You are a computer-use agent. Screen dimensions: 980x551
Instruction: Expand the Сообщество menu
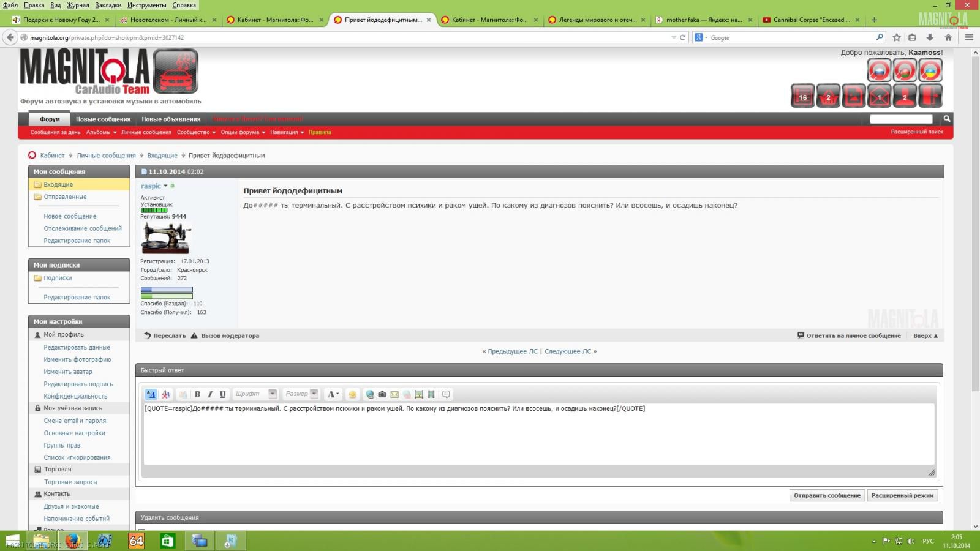(x=196, y=132)
